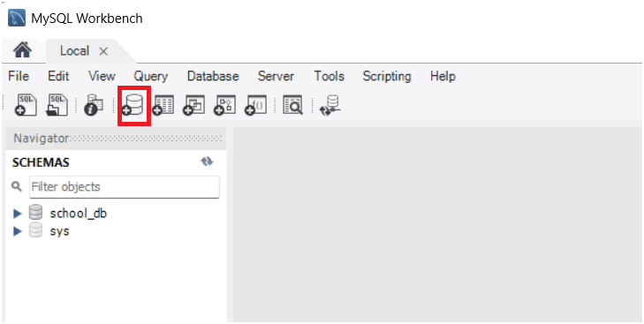
Task: Close the Local tab
Action: click(x=103, y=51)
